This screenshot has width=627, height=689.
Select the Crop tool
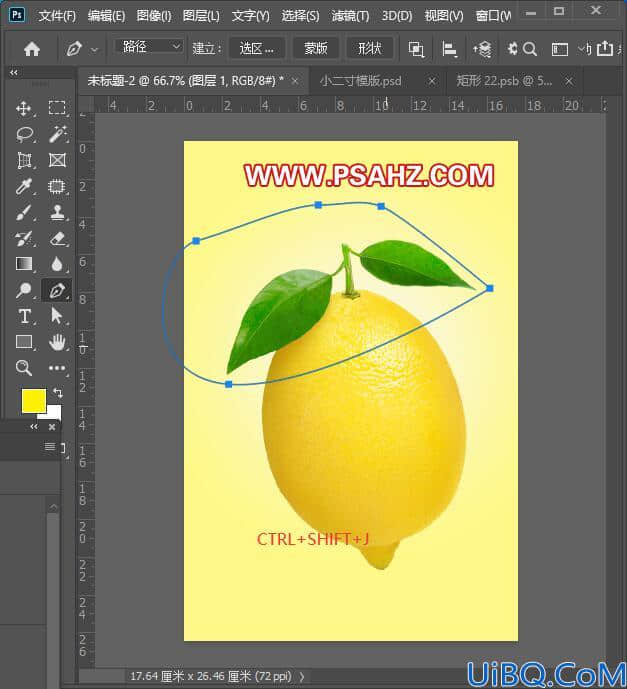(24, 160)
